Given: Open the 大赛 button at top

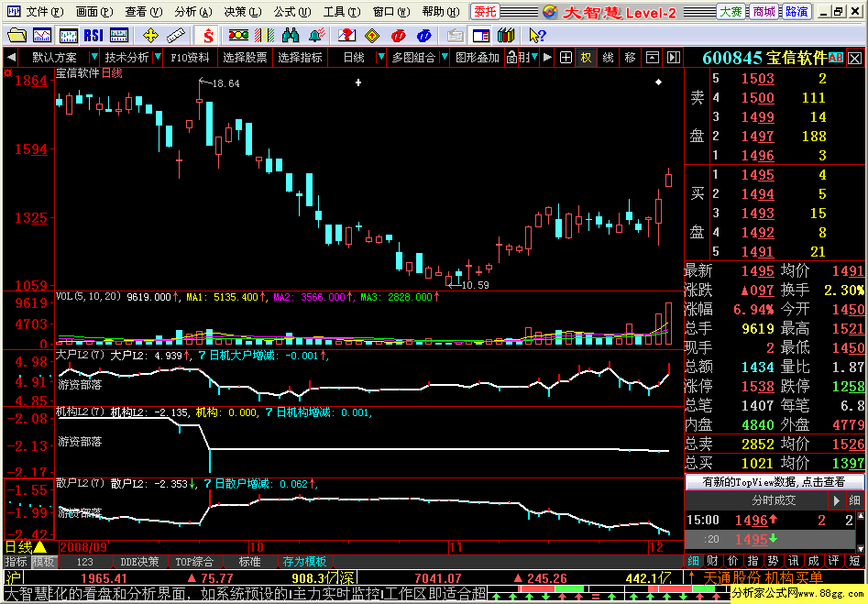Looking at the screenshot, I should click(731, 11).
